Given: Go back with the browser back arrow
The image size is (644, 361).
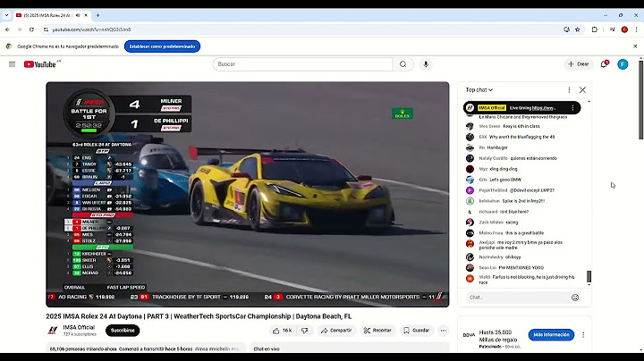Looking at the screenshot, I should click(x=7, y=29).
